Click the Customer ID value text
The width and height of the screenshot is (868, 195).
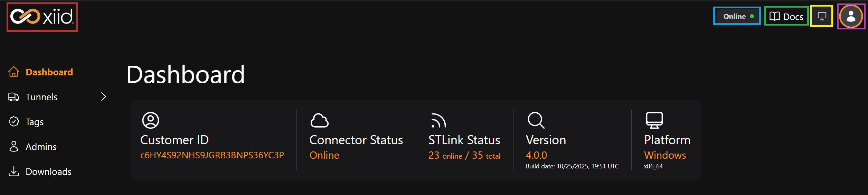coord(212,155)
